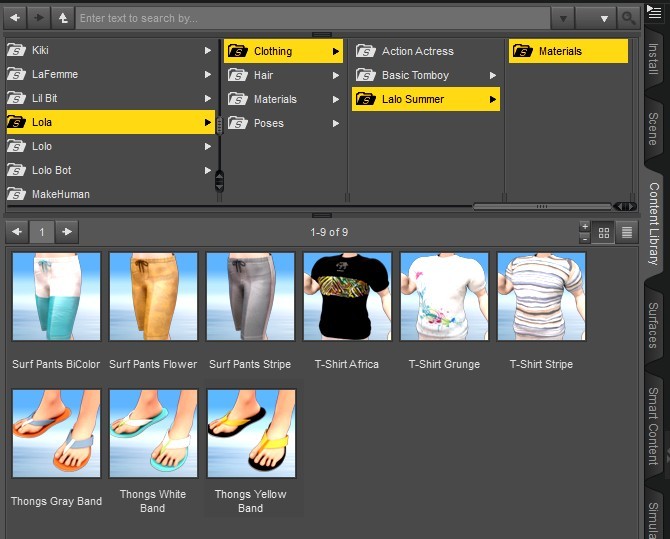This screenshot has width=670, height=539.
Task: Increase thumbnail size with plus button
Action: 585,227
